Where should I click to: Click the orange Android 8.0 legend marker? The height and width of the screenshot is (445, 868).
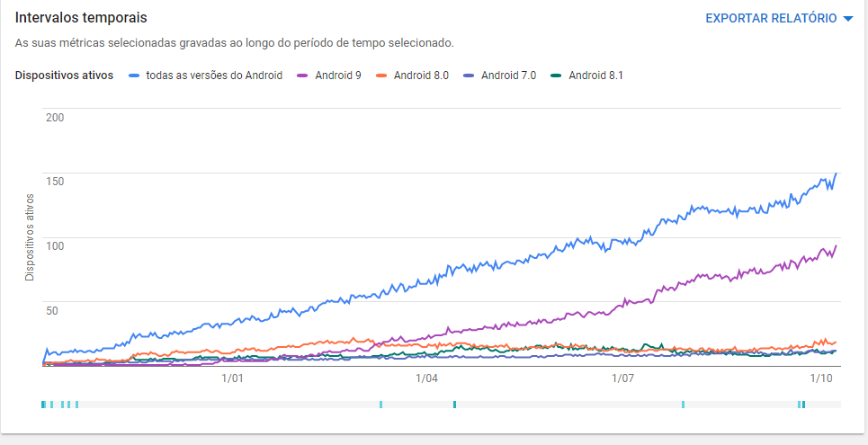[381, 76]
